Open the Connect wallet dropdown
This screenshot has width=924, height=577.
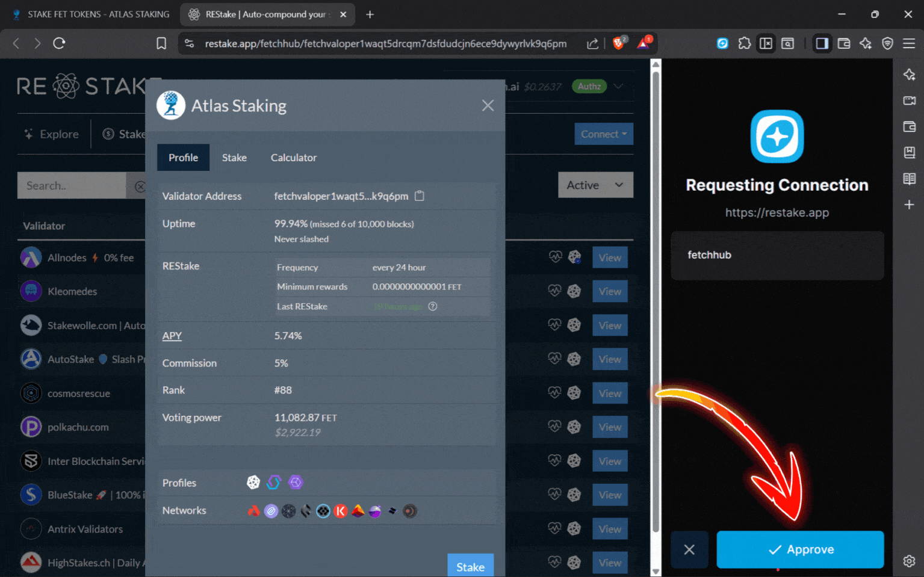pos(604,134)
